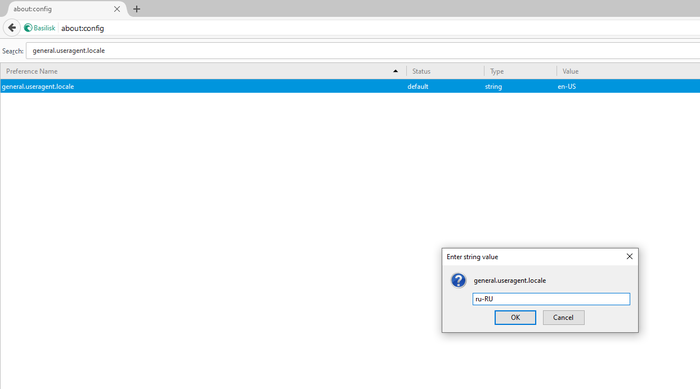Sort by the Type column header
700x389 pixels.
click(521, 71)
